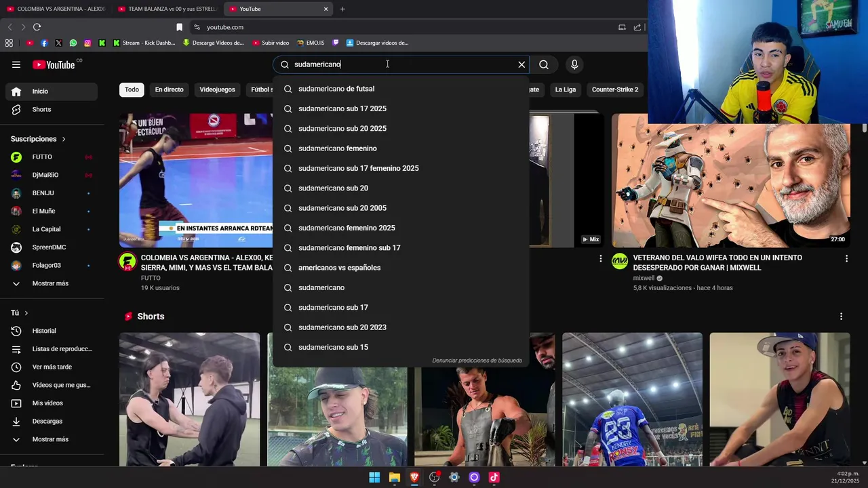Clear the search box with the X
This screenshot has width=868, height=488.
pyautogui.click(x=521, y=64)
